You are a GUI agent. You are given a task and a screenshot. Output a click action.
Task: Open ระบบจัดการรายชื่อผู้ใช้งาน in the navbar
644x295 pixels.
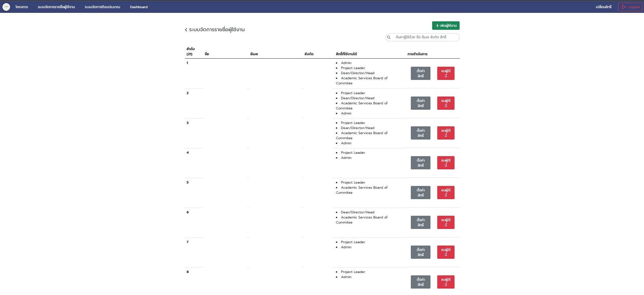[x=56, y=7]
